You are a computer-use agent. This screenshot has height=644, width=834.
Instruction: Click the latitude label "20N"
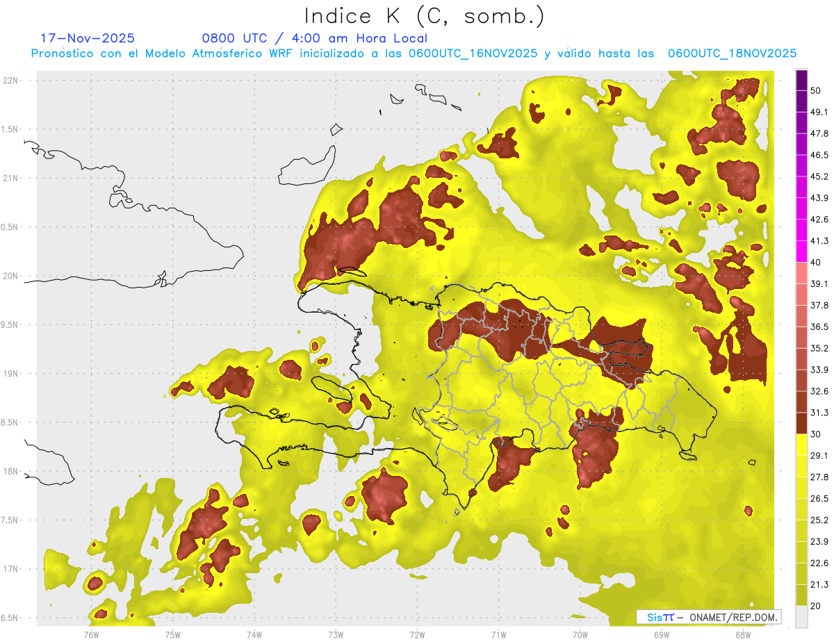tap(12, 276)
